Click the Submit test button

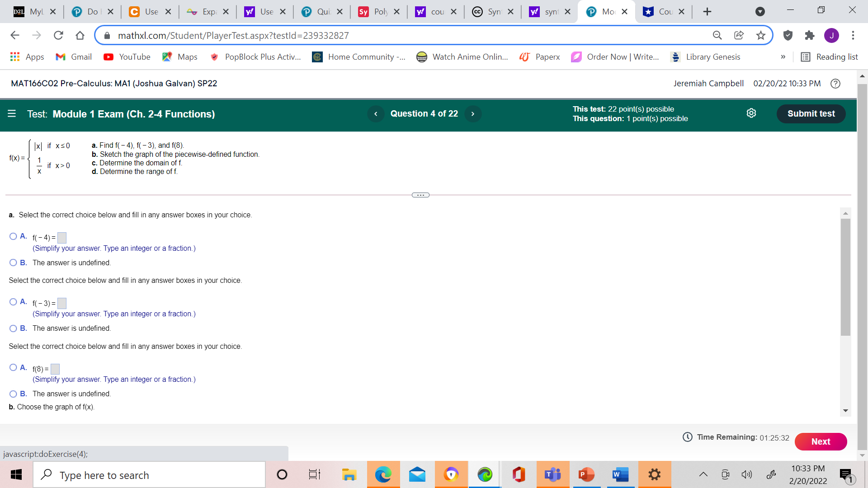point(811,113)
